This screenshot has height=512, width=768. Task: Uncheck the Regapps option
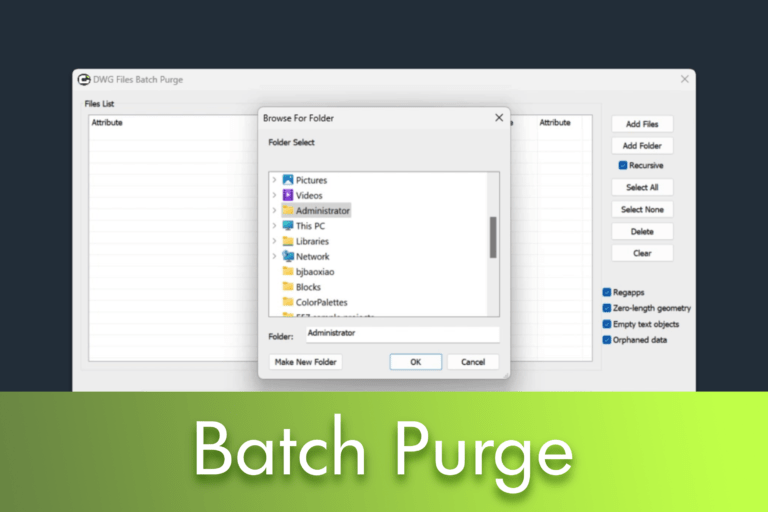pyautogui.click(x=607, y=292)
